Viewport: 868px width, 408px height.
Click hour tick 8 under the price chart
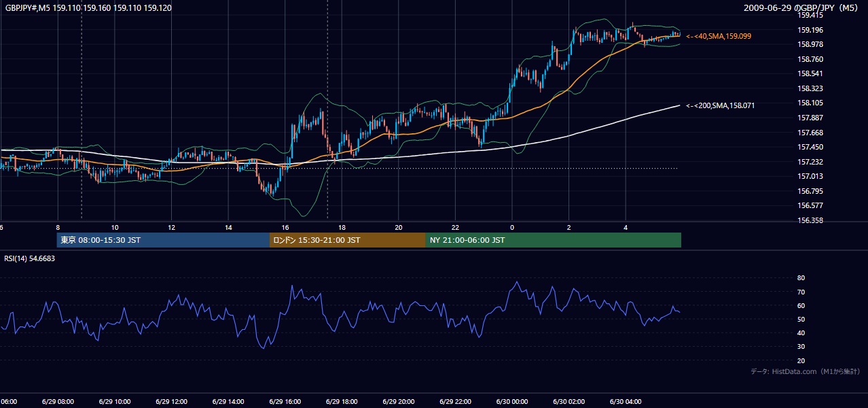coord(58,228)
